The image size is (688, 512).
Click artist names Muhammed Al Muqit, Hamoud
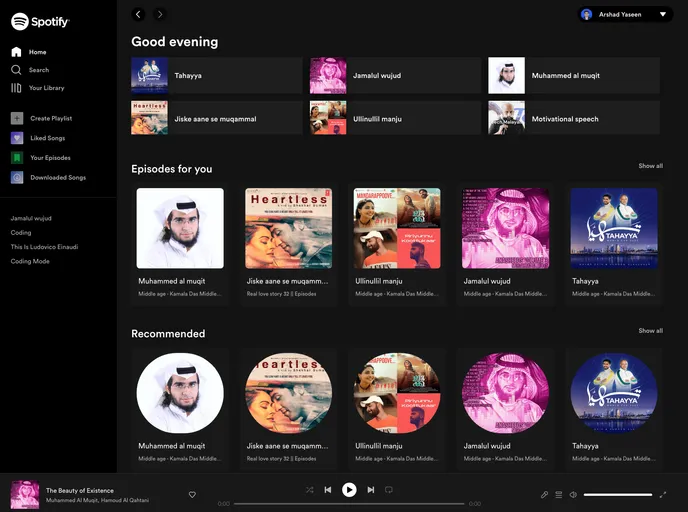click(x=97, y=500)
